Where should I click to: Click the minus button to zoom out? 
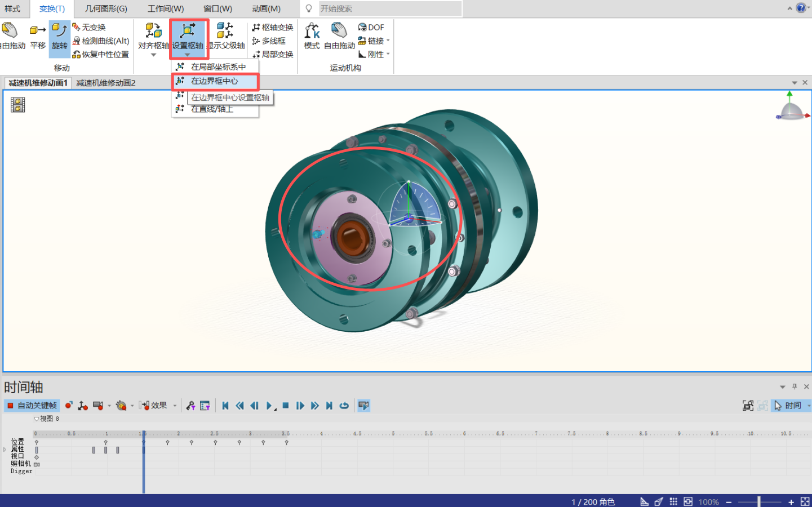click(x=729, y=501)
